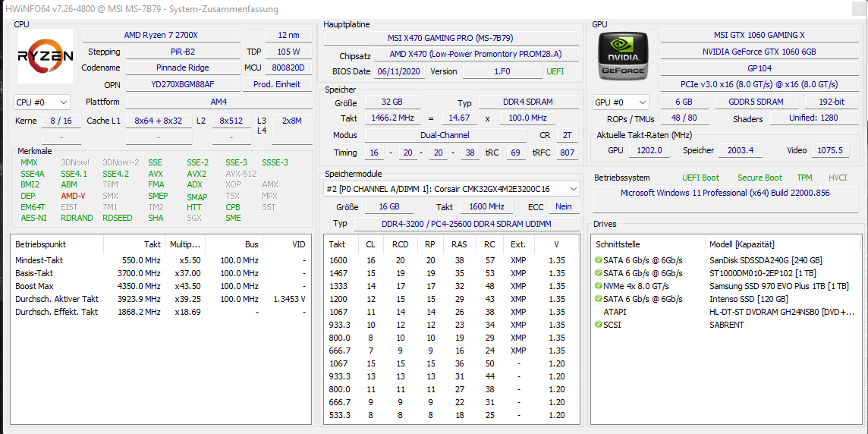The width and height of the screenshot is (868, 434).
Task: Click the 1466.2 MHz memory clock field
Action: pos(392,118)
